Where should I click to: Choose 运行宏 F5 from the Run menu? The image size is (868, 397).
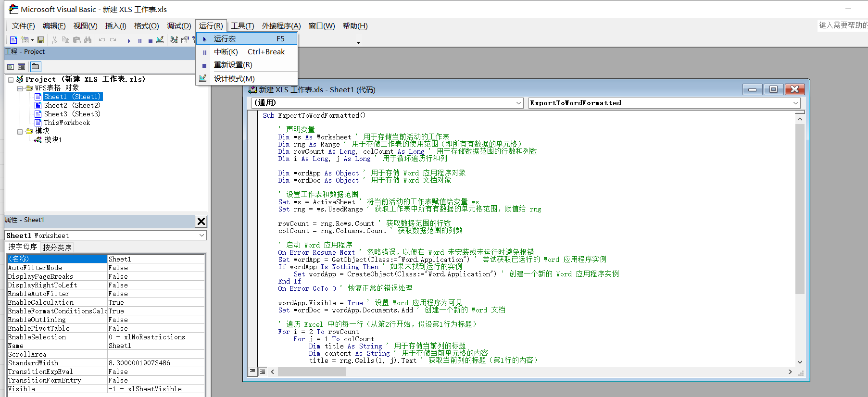click(247, 38)
